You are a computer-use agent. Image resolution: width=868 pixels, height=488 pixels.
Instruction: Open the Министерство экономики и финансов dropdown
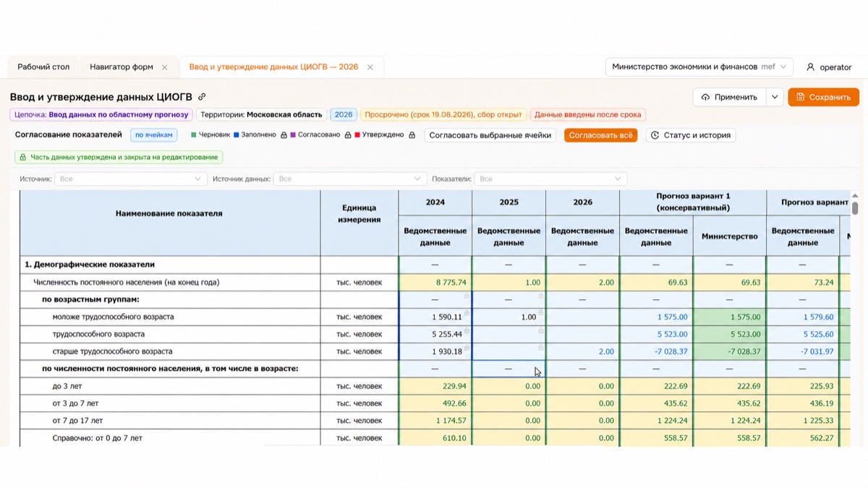(x=699, y=67)
